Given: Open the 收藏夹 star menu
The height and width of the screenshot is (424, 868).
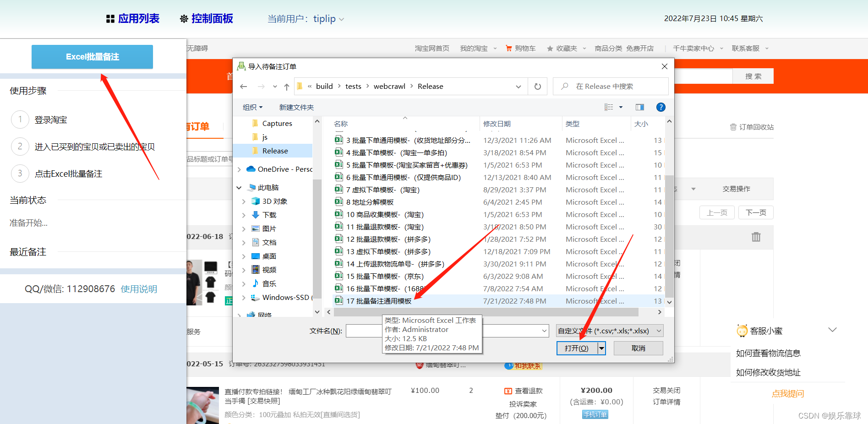Looking at the screenshot, I should click(x=567, y=49).
